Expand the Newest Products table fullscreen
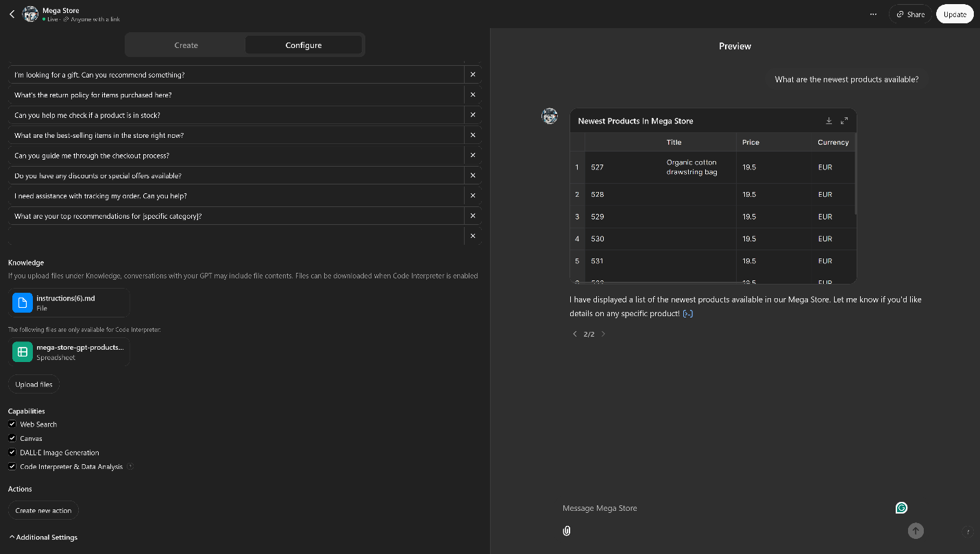The width and height of the screenshot is (980, 554). [x=844, y=121]
